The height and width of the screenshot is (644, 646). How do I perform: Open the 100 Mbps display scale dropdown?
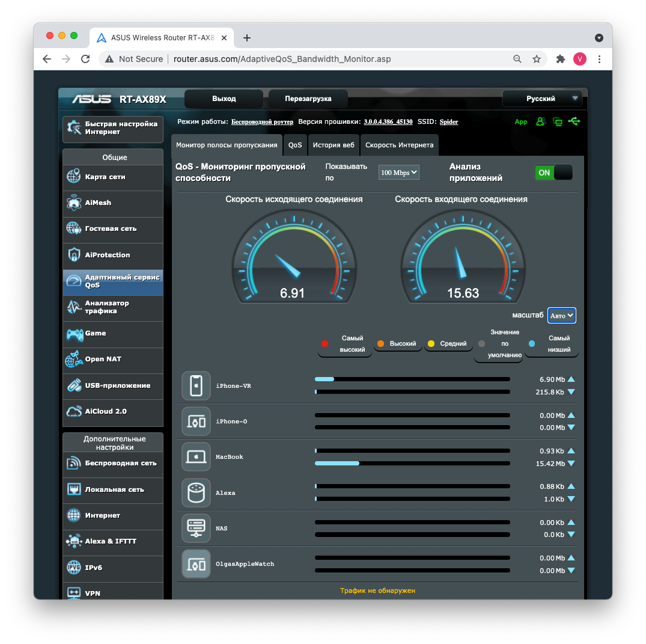[399, 173]
